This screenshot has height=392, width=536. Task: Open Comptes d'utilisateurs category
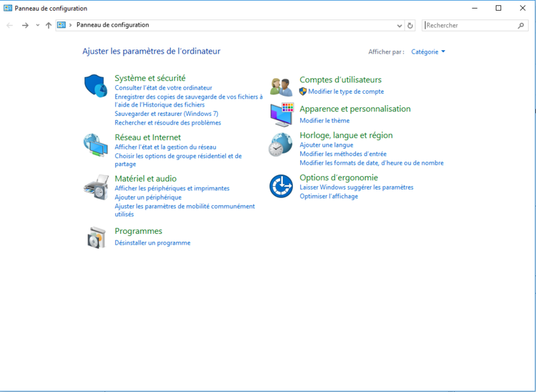coord(340,80)
